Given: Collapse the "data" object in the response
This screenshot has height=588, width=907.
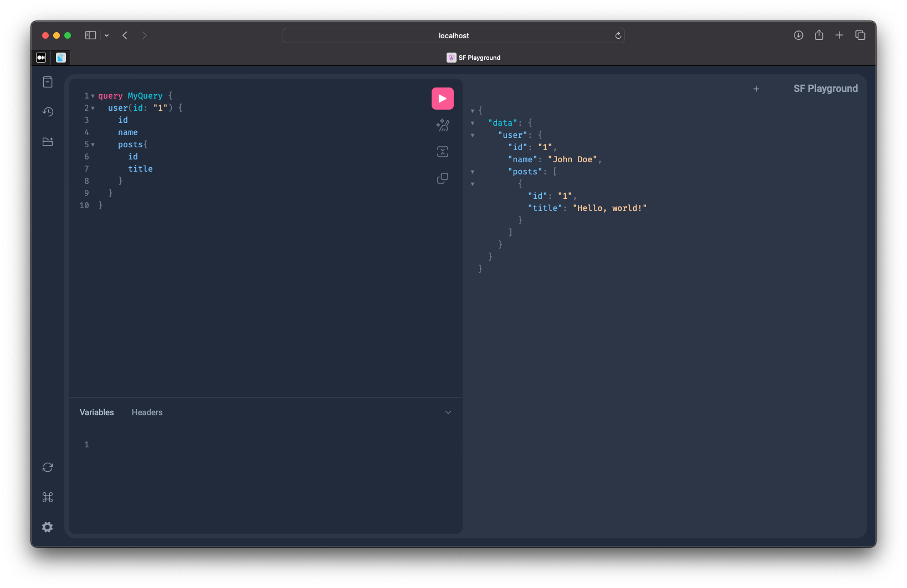Looking at the screenshot, I should pyautogui.click(x=473, y=123).
